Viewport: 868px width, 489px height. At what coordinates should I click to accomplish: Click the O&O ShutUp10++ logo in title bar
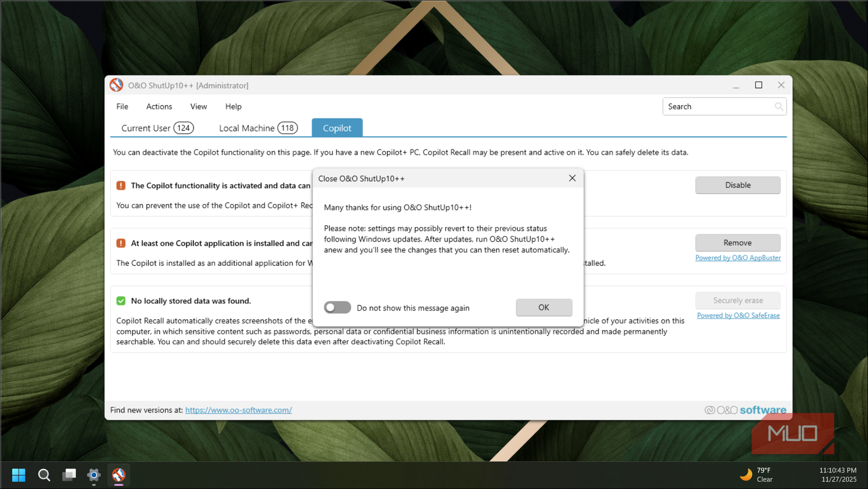pyautogui.click(x=116, y=85)
